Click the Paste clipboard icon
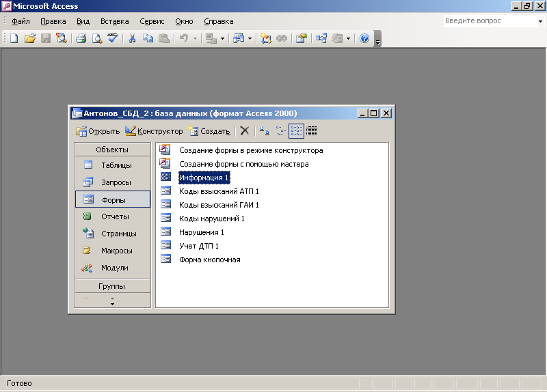This screenshot has height=392, width=547. click(x=164, y=38)
